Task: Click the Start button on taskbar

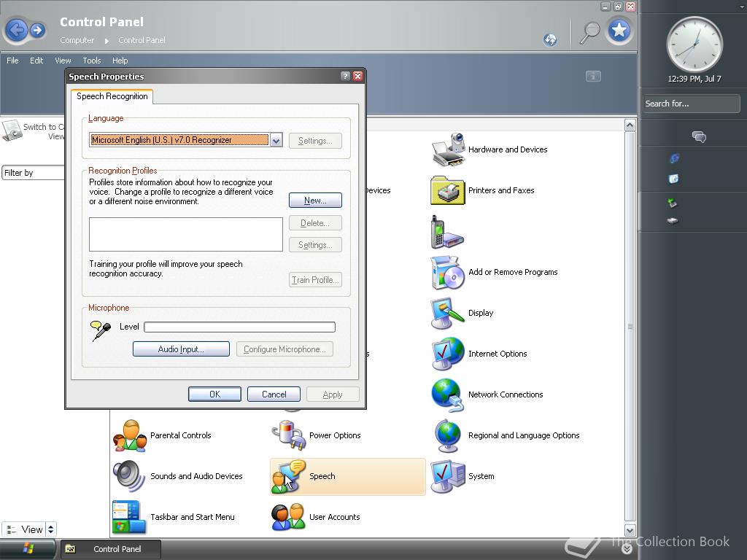Action: [x=28, y=548]
